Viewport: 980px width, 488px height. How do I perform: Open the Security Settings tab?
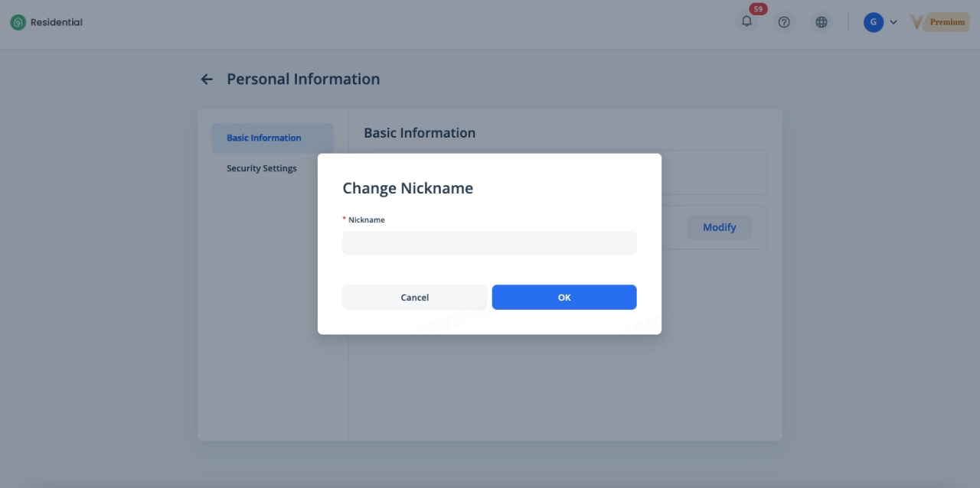pyautogui.click(x=261, y=168)
